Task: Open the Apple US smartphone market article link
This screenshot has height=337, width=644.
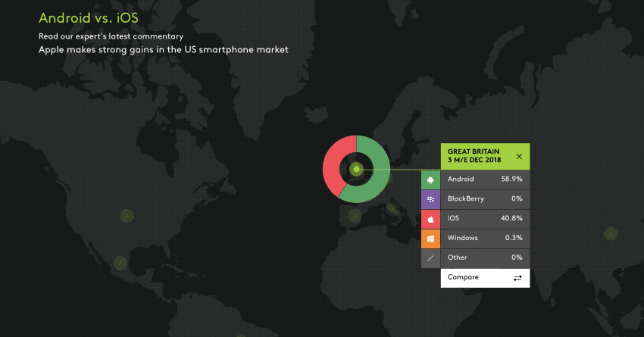Action: 164,50
